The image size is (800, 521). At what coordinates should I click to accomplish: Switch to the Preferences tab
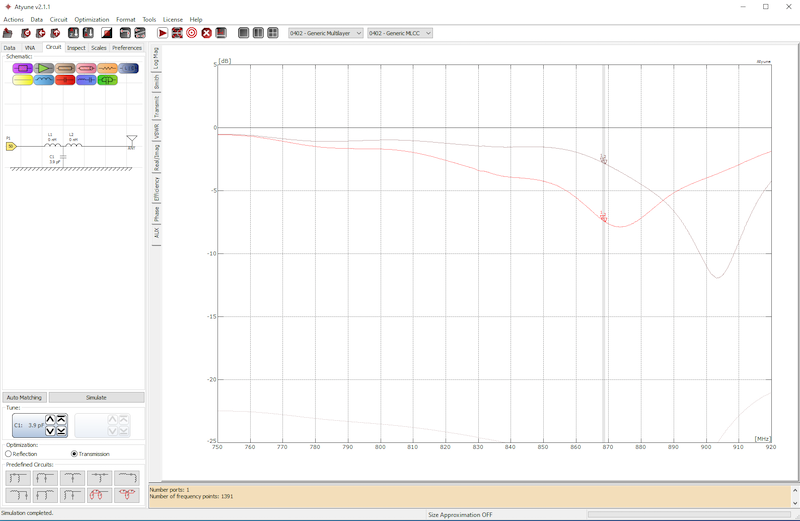tap(127, 47)
